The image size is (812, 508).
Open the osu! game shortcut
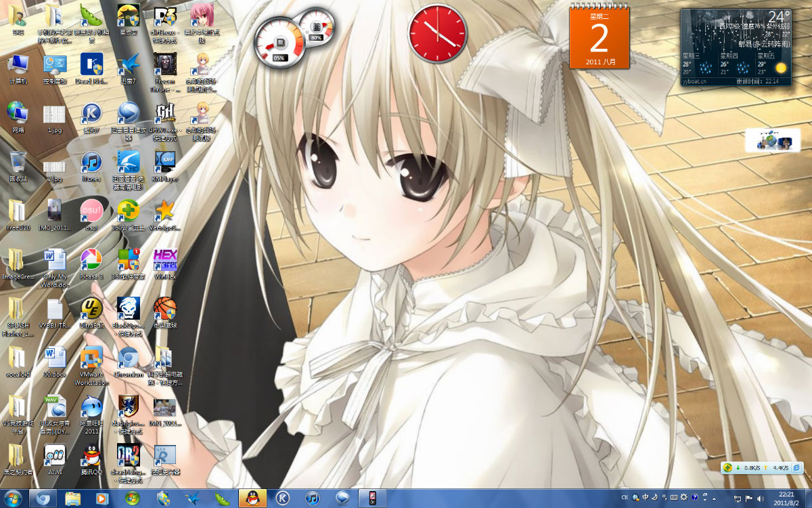tap(91, 214)
